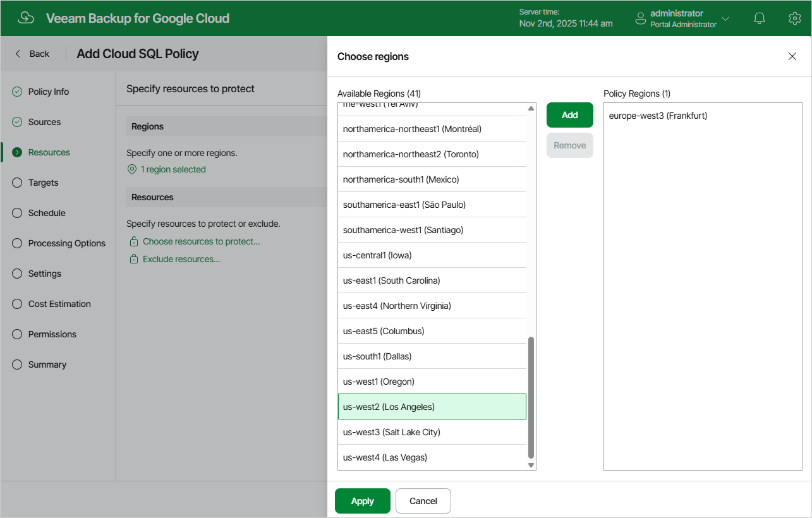
Task: Select southamerica-east1 (São Paulo)
Action: tap(432, 205)
